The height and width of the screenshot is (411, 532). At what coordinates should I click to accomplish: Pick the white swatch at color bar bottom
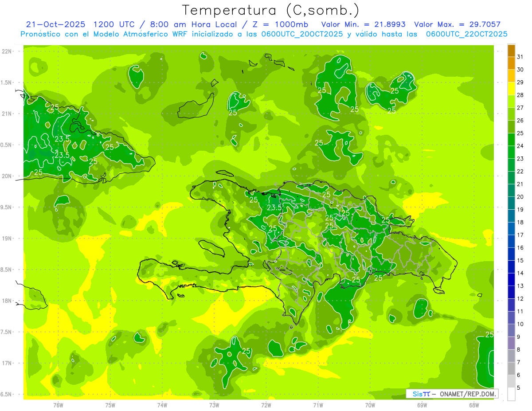[x=511, y=394]
